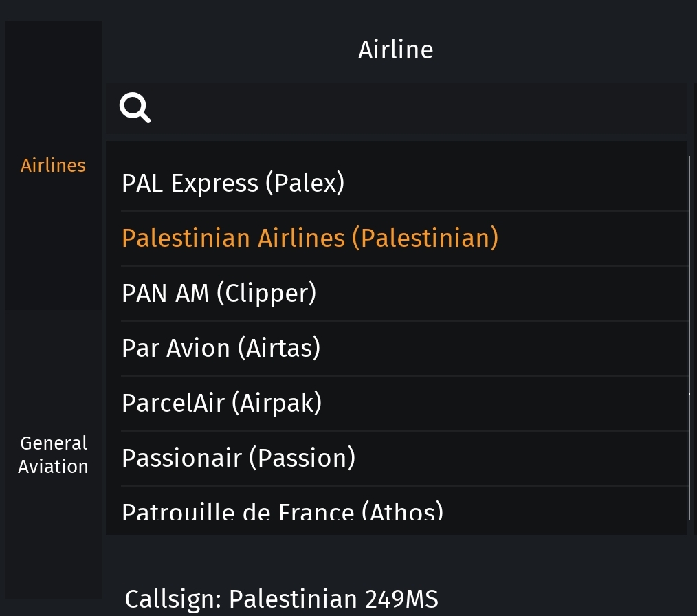Select Par Avion (Airtas)
This screenshot has height=616, width=697.
point(221,348)
